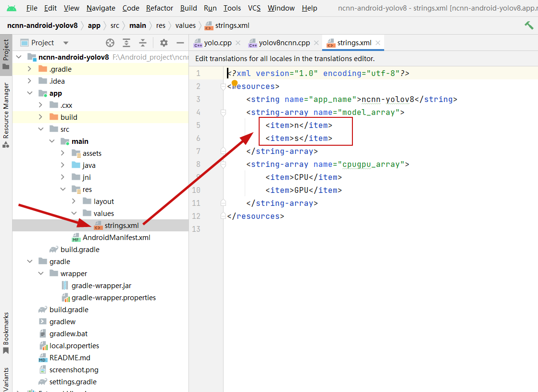Image resolution: width=538 pixels, height=392 pixels.
Task: Open Project panel settings gear
Action: tap(164, 43)
